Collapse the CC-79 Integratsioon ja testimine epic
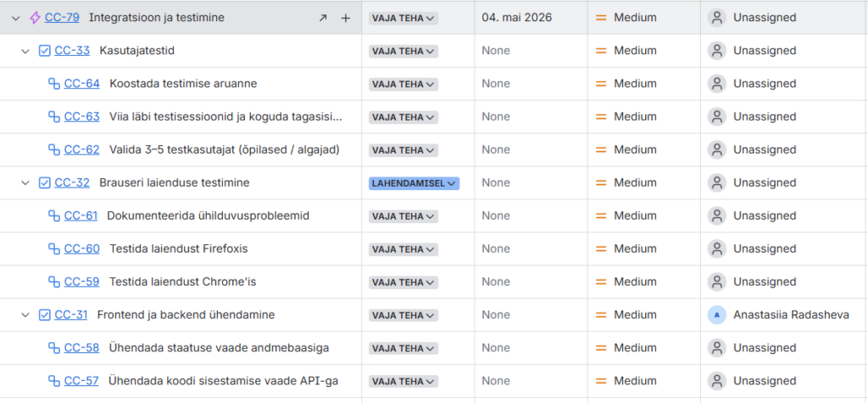Screen dimensions: 868x403 (x=15, y=18)
